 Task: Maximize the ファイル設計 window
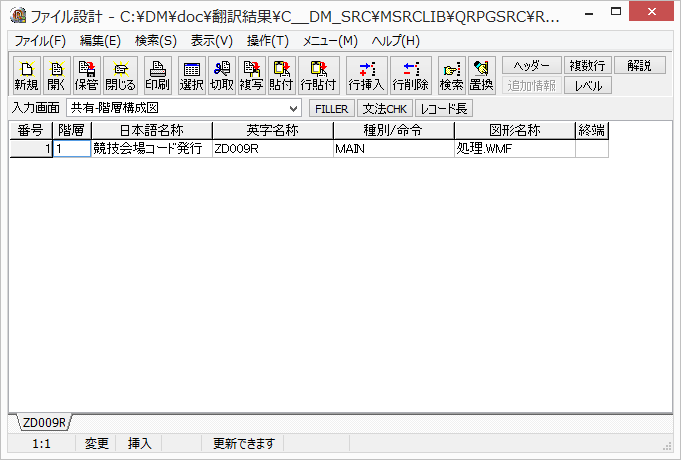point(616,12)
